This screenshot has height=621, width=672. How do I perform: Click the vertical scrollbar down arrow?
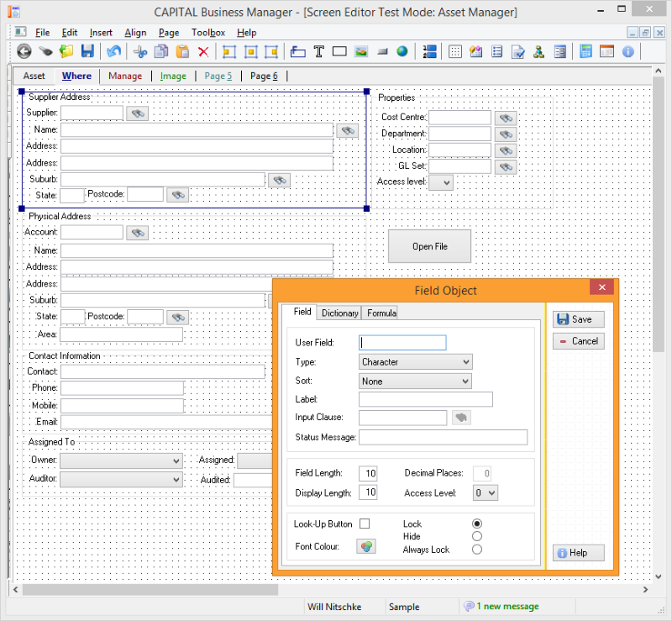(659, 576)
